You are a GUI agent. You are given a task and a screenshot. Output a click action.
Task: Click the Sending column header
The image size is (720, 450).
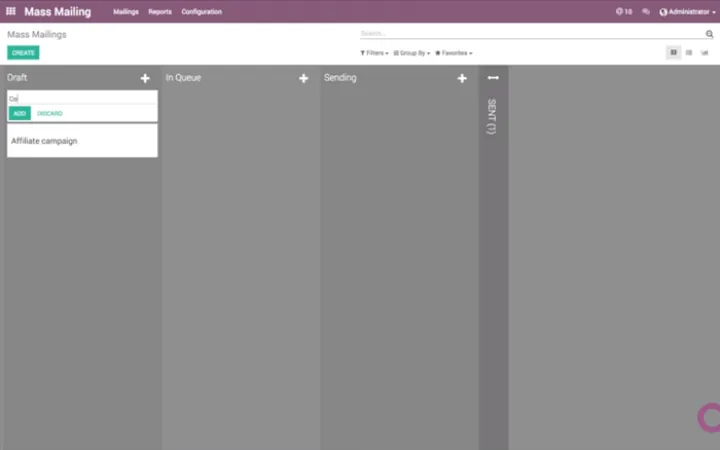click(x=340, y=78)
